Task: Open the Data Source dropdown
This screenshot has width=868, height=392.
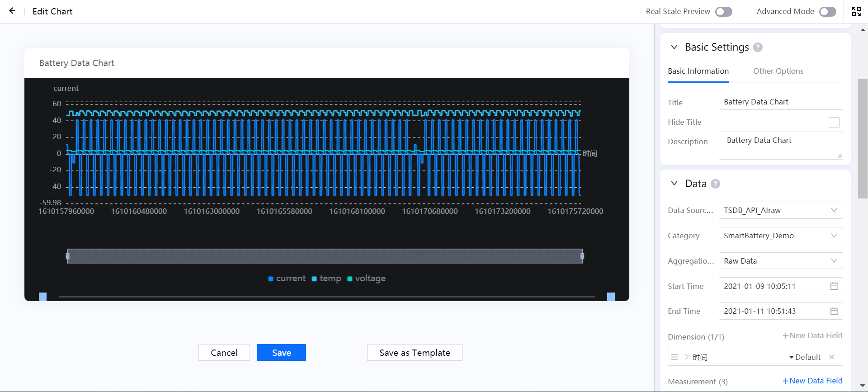Action: tap(780, 210)
